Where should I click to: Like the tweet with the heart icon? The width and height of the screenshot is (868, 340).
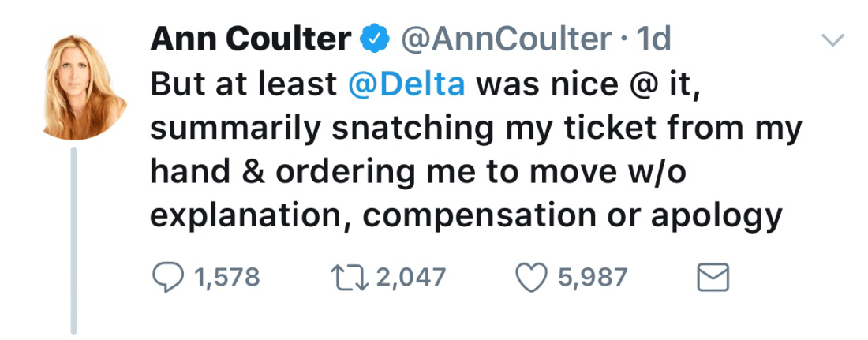[x=533, y=276]
